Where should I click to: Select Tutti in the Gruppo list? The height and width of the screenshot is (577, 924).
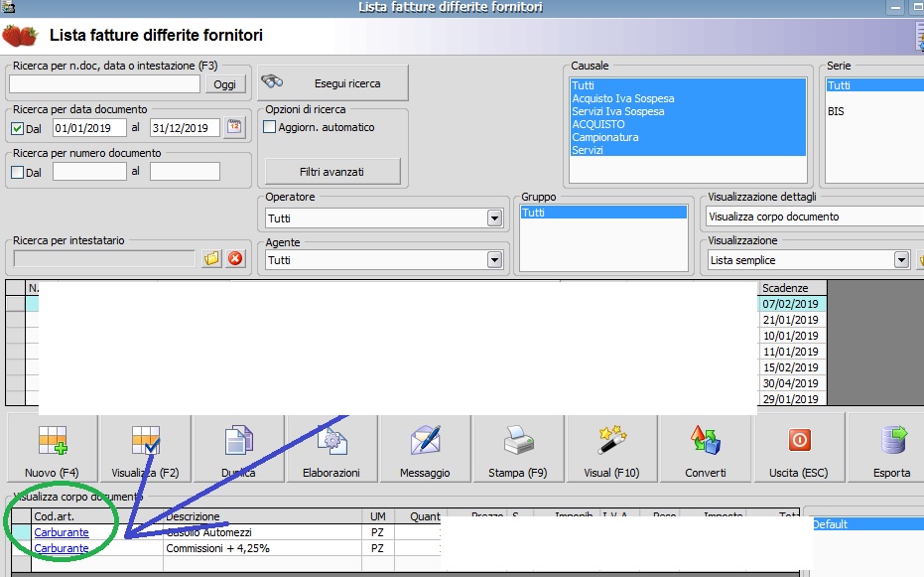coord(603,213)
